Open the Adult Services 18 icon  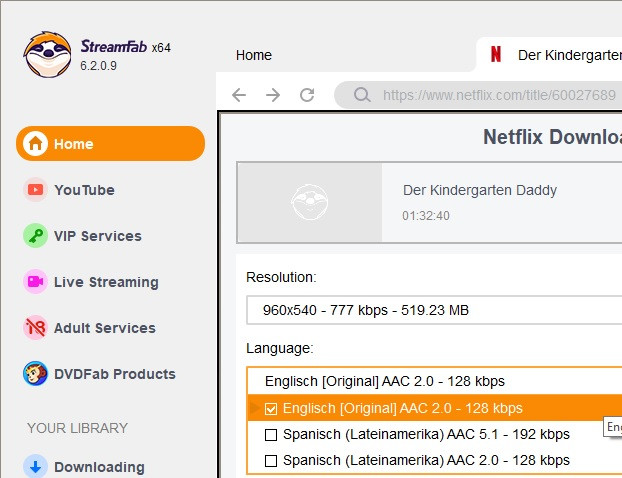(x=36, y=328)
